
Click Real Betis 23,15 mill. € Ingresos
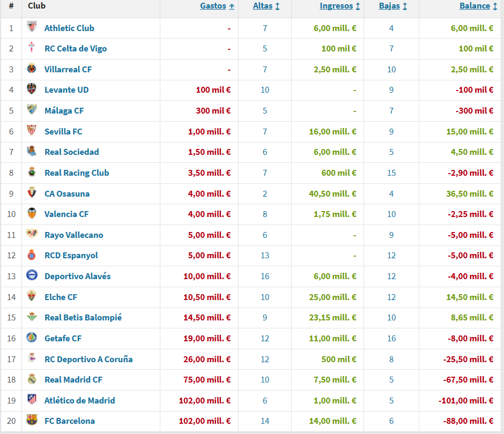332,318
